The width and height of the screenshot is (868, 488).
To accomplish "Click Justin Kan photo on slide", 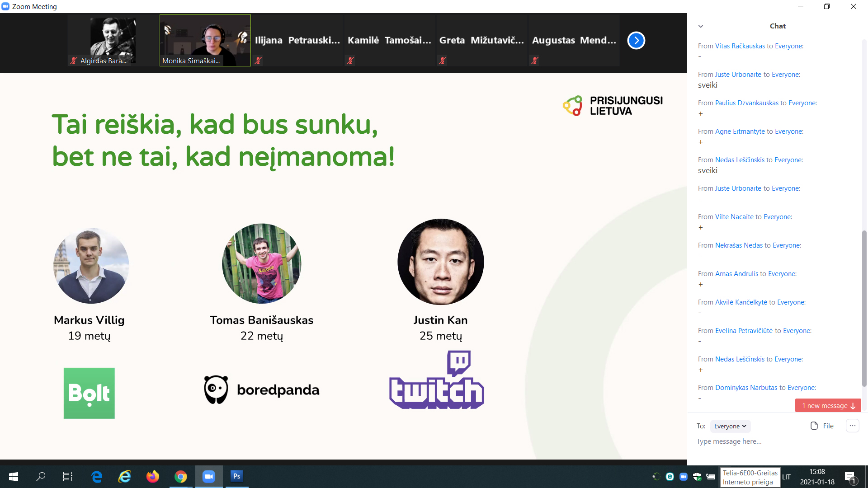I will tap(441, 262).
